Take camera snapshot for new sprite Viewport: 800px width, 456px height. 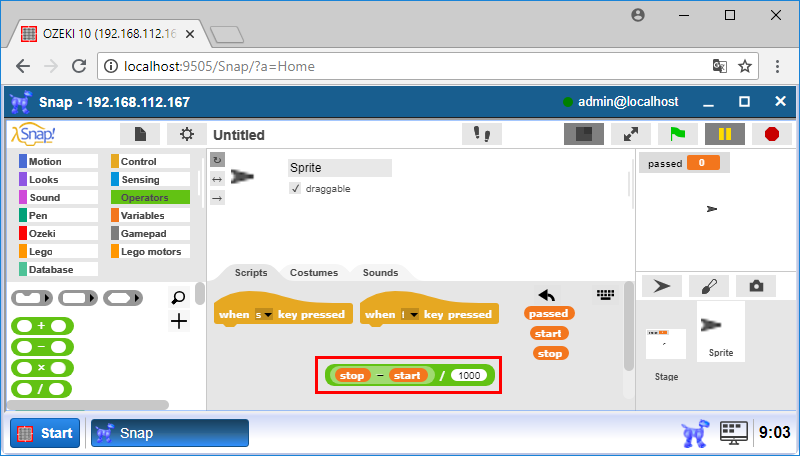point(756,286)
